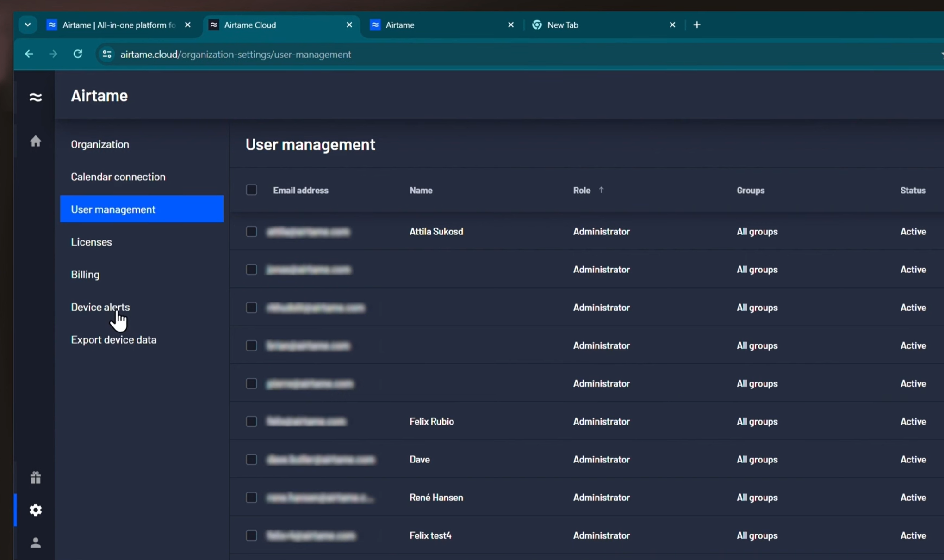944x560 pixels.
Task: Check the box of the fourth user row
Action: [x=251, y=345]
